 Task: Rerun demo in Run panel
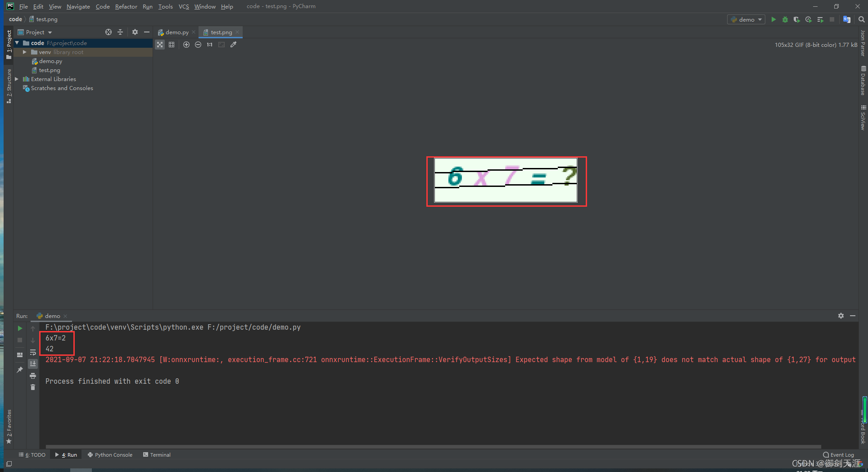[x=20, y=328]
